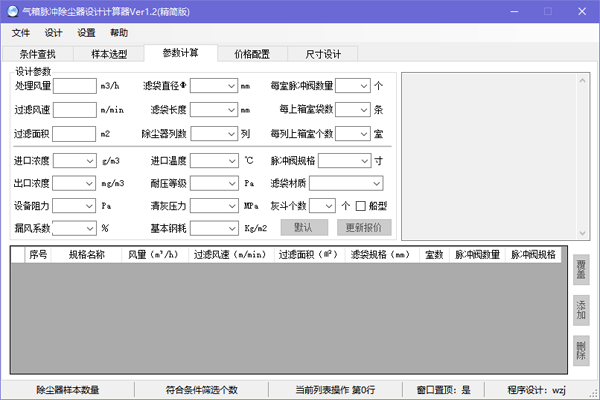Switch to the 样本选型 tab
Image resolution: width=600 pixels, height=400 pixels.
109,54
